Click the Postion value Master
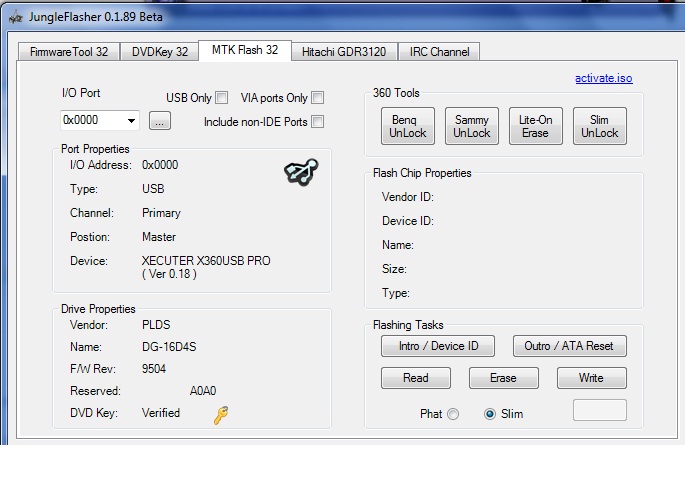685x492 pixels. (159, 237)
